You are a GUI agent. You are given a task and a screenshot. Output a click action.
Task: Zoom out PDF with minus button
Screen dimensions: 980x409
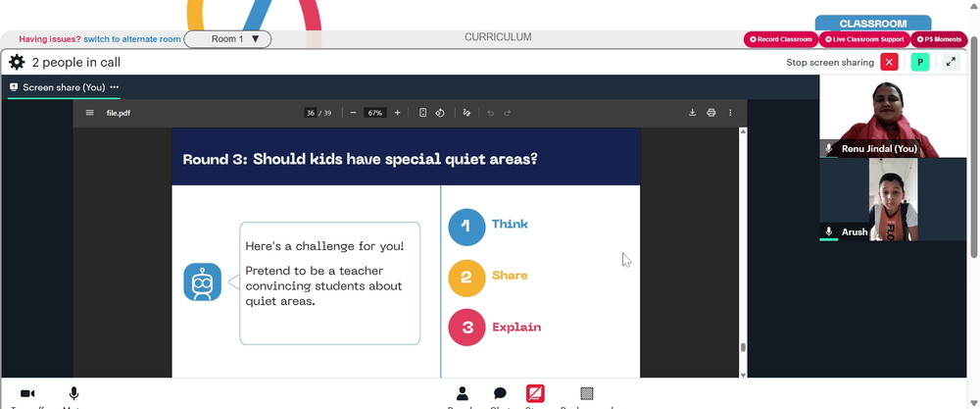pos(353,113)
